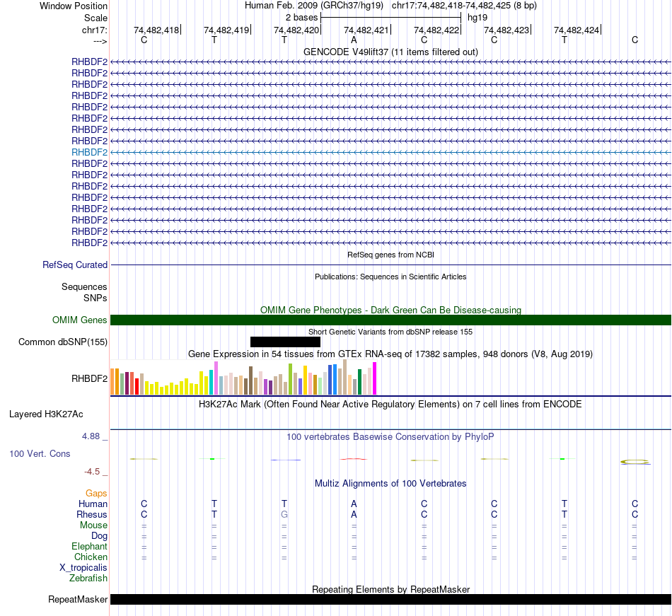Click the OMIM Genes track label
672x616 pixels.
pos(79,320)
